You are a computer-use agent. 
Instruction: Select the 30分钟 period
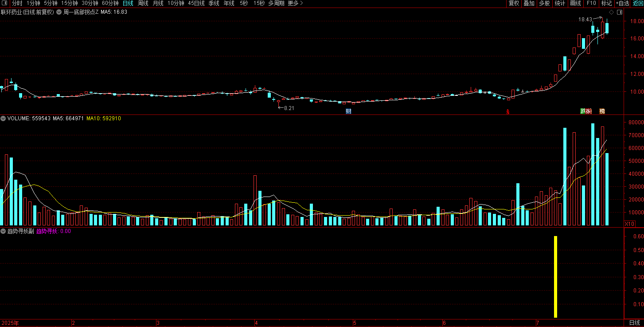pos(90,3)
